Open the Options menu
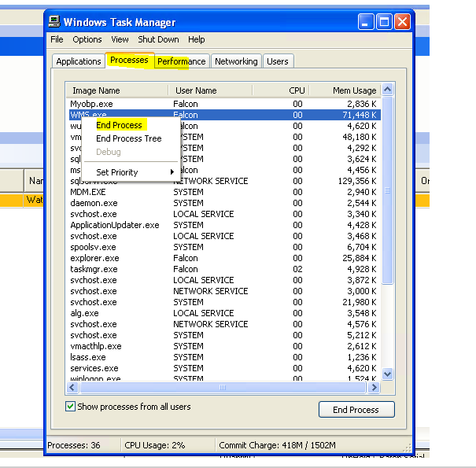Image resolution: width=476 pixels, height=468 pixels. click(87, 39)
